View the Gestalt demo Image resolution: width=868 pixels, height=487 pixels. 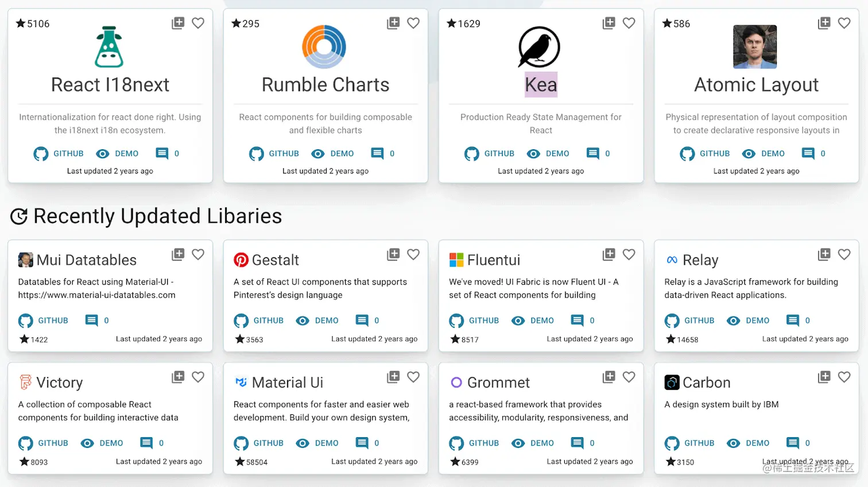tap(317, 321)
